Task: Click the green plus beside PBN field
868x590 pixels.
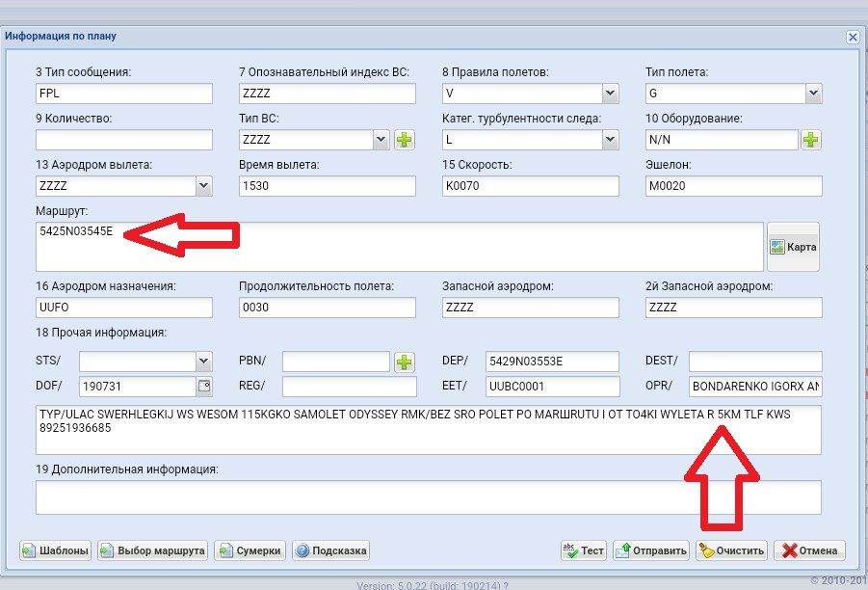Action: pyautogui.click(x=404, y=362)
